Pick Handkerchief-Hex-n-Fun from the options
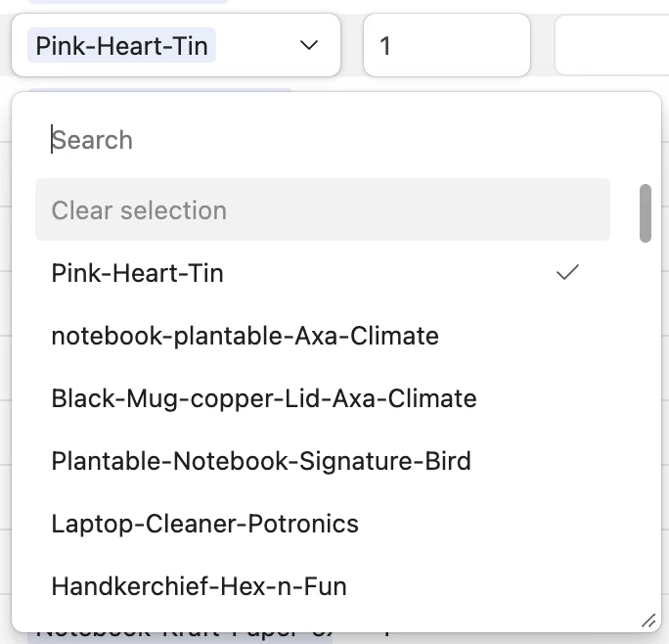 tap(200, 586)
